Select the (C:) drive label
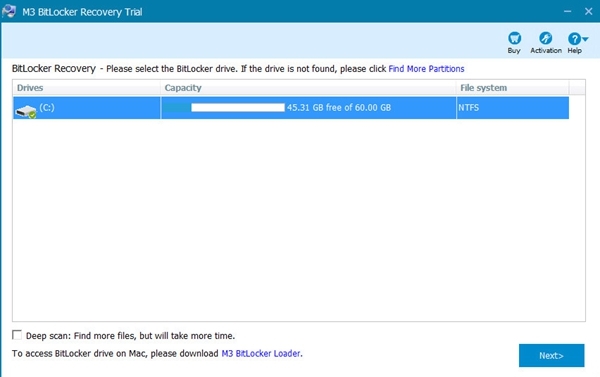This screenshot has width=600, height=377. 47,108
